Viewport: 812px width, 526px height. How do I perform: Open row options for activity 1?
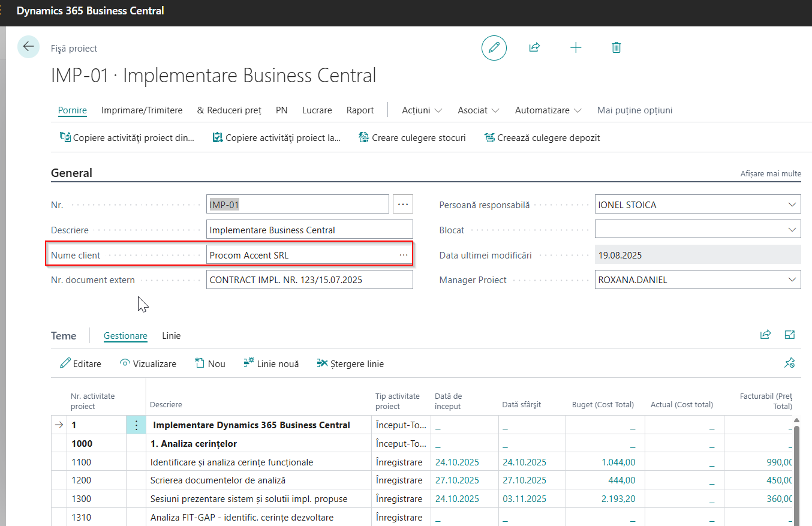(x=136, y=425)
